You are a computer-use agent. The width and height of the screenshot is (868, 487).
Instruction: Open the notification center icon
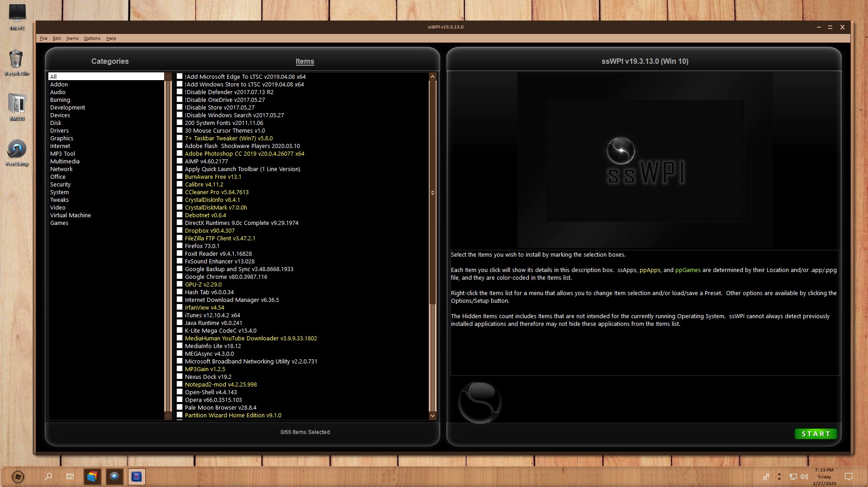coord(849,477)
